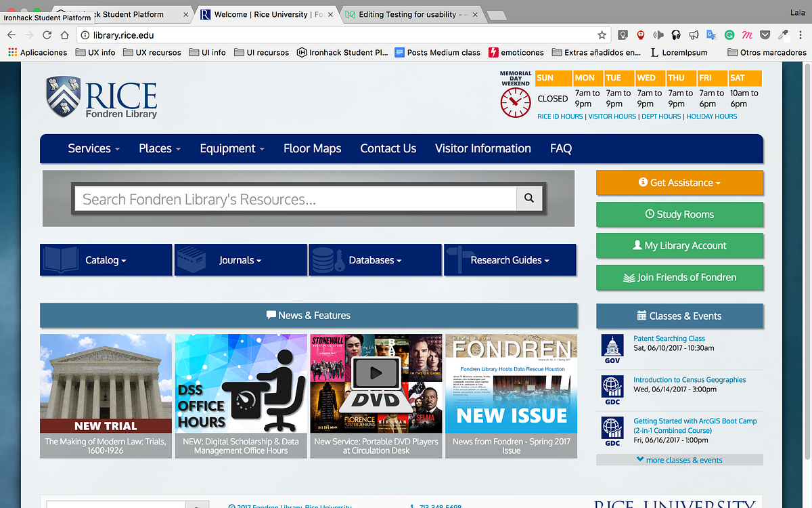Open the Equipment dropdown menu
The image size is (812, 508).
pos(232,148)
